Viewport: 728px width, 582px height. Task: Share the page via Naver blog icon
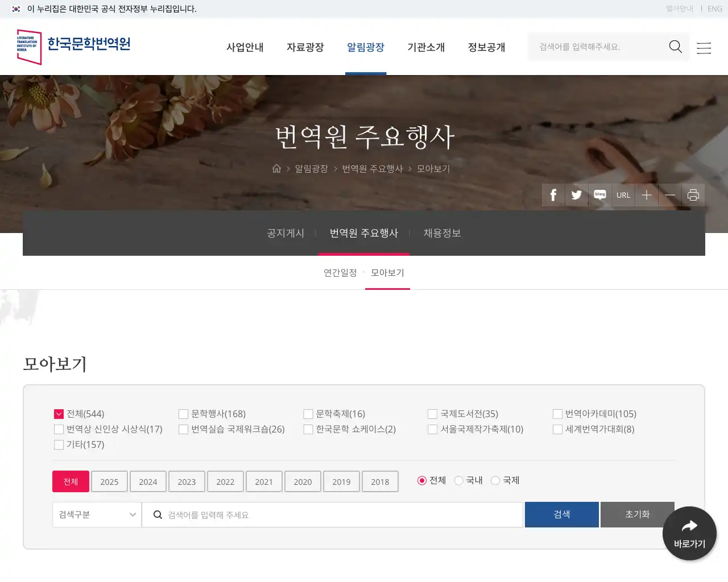[x=599, y=195]
